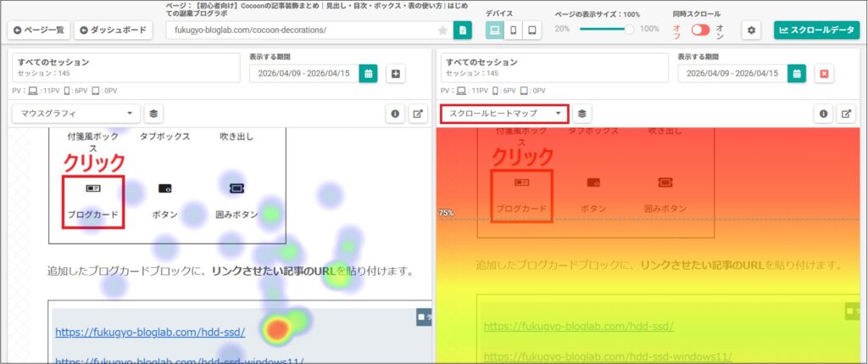Click the left panel PV count line

tap(64, 91)
